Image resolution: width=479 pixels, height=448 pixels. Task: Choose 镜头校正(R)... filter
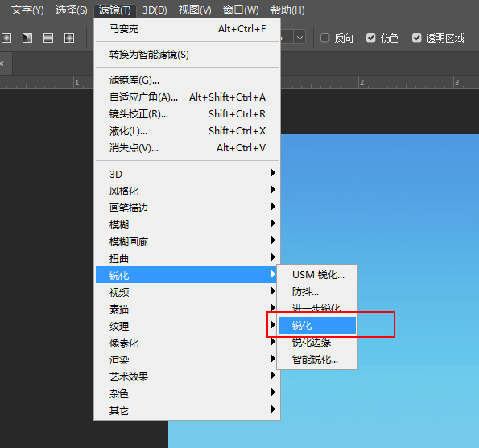[188, 114]
